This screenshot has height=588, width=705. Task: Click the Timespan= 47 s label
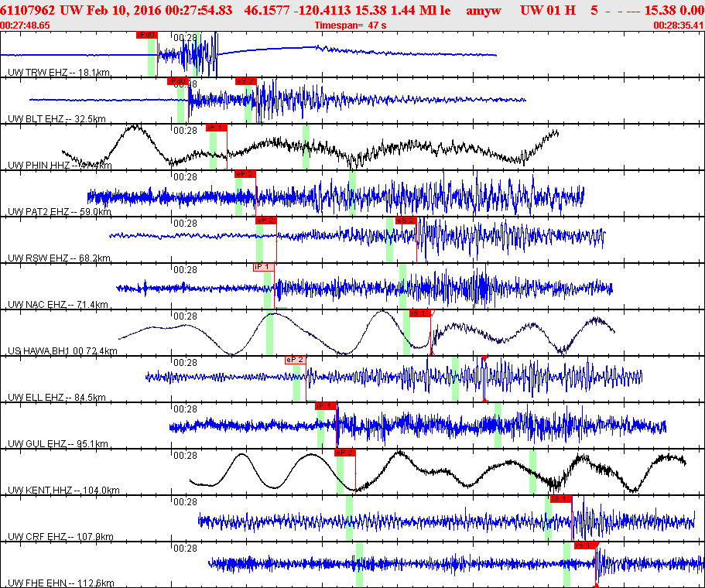(x=351, y=26)
